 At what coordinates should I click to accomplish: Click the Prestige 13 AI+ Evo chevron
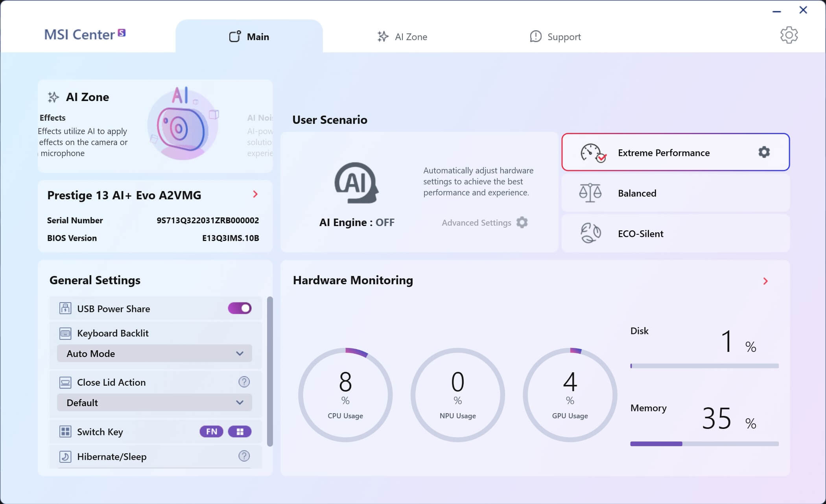coord(255,194)
